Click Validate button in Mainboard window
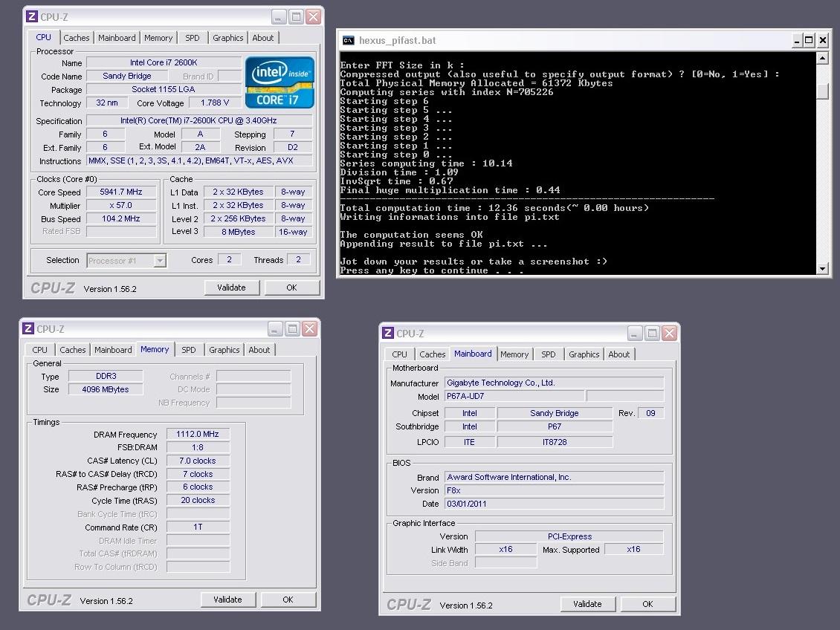Image resolution: width=840 pixels, height=630 pixels. [x=588, y=604]
